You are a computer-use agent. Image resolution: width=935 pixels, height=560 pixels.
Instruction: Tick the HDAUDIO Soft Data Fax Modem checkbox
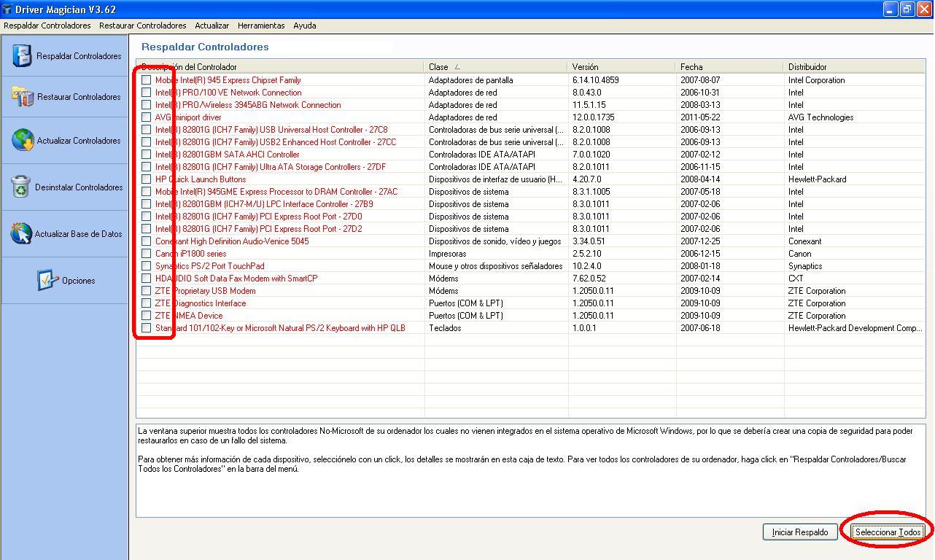pos(147,279)
